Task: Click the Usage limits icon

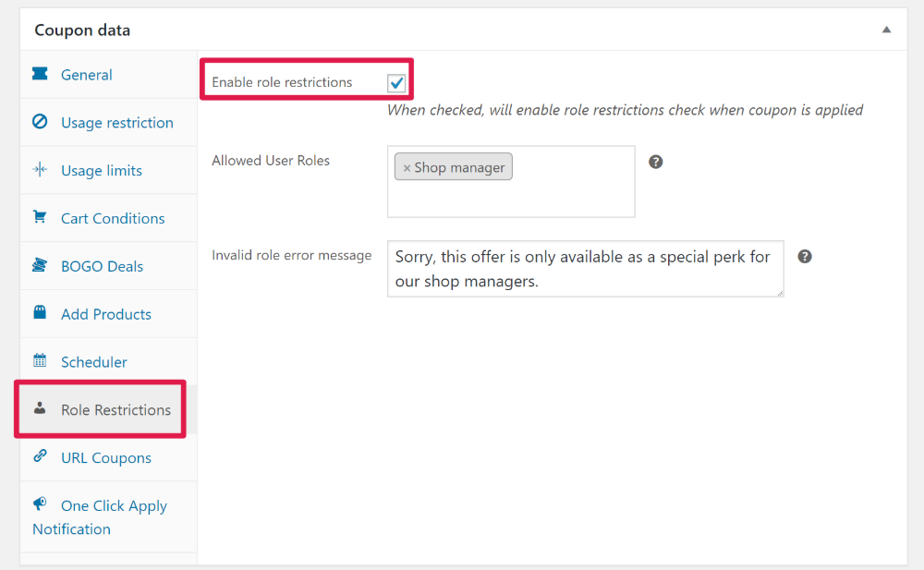Action: point(40,170)
